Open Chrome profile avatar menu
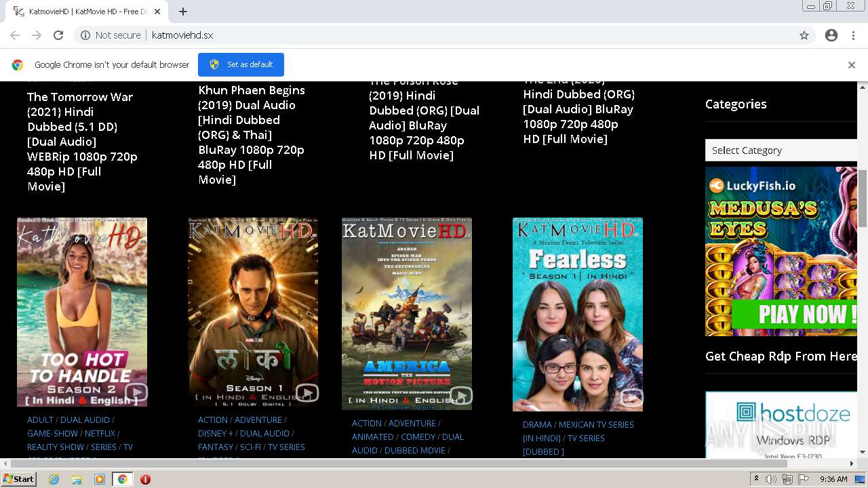The image size is (868, 488). coord(831,35)
